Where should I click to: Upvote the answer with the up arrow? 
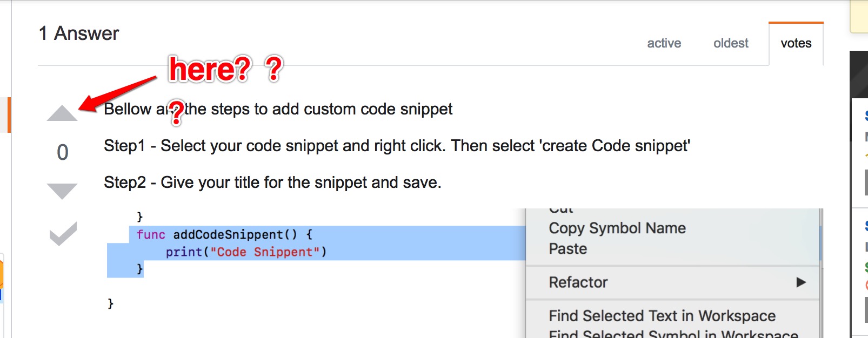62,113
